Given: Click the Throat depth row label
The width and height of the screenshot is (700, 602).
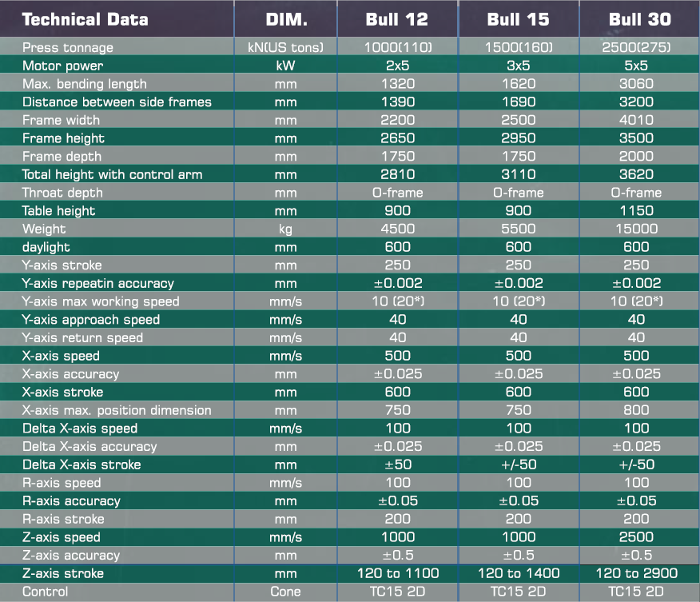Looking at the screenshot, I should coord(62,193).
